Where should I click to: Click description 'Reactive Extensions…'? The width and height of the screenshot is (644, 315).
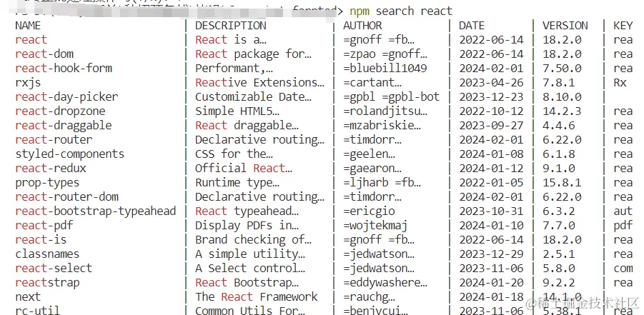click(x=259, y=83)
